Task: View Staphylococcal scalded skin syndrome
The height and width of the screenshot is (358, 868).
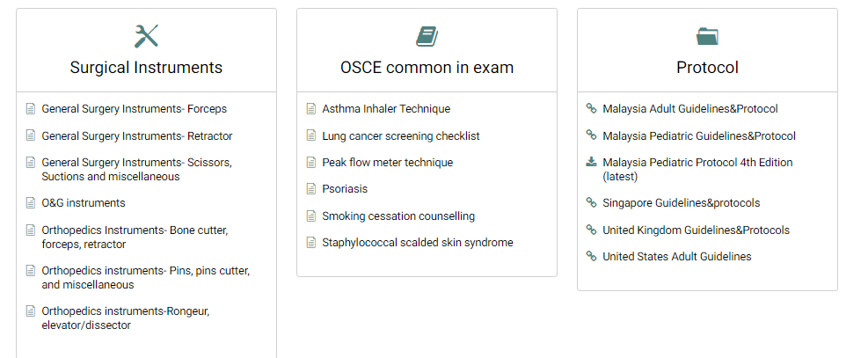Action: click(418, 243)
